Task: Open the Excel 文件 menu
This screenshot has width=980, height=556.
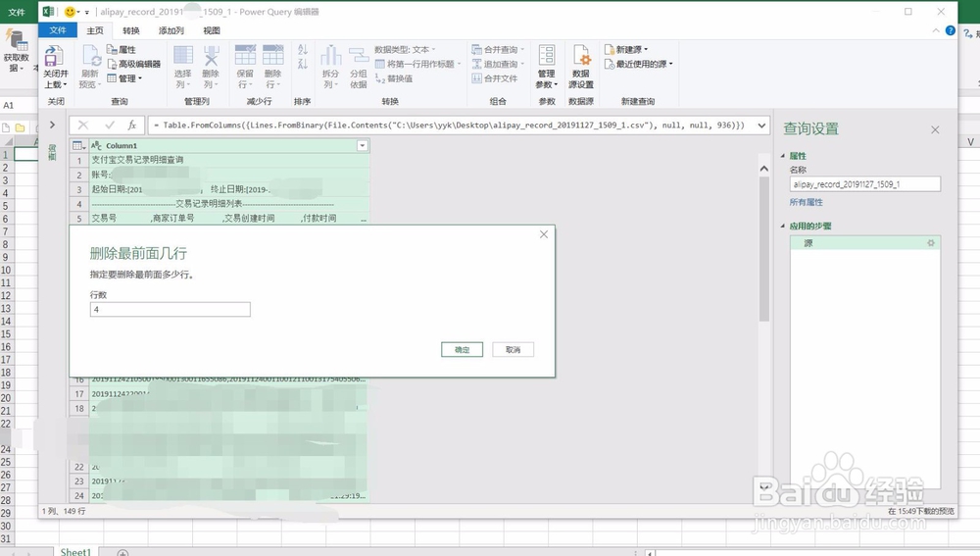Action: click(17, 12)
